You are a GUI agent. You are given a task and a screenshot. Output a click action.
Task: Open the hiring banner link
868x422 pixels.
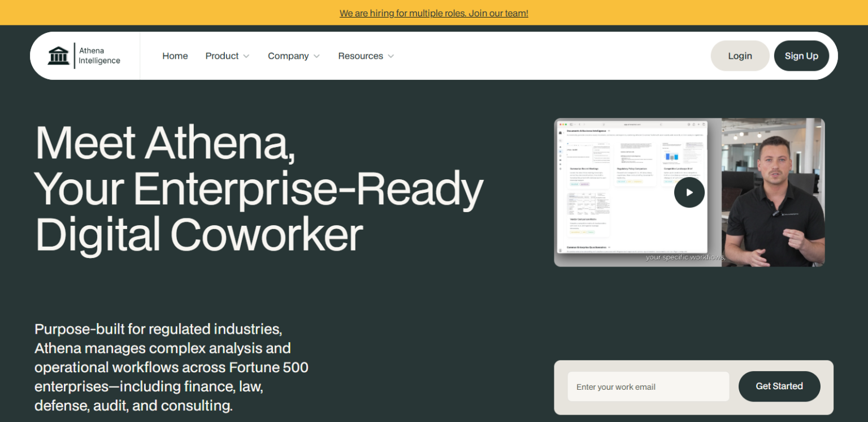[434, 13]
